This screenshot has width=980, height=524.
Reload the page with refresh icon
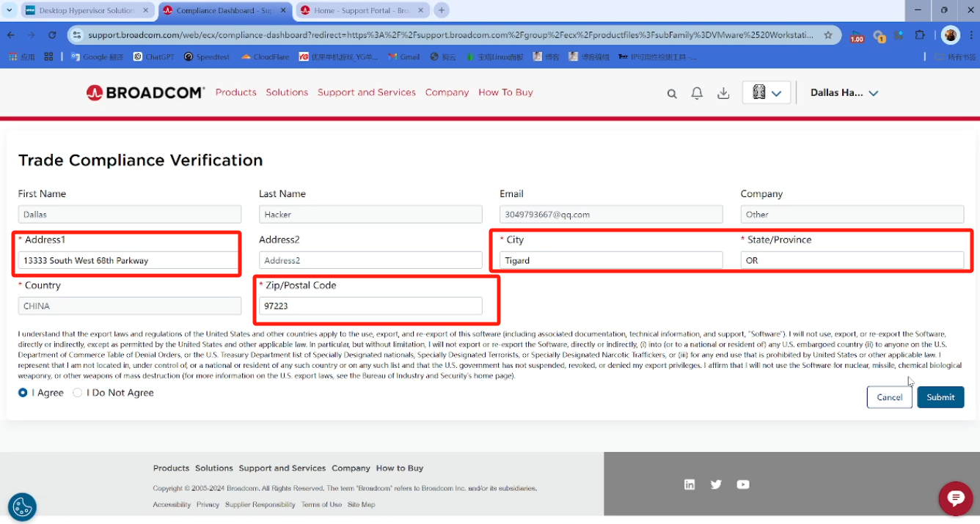click(52, 34)
